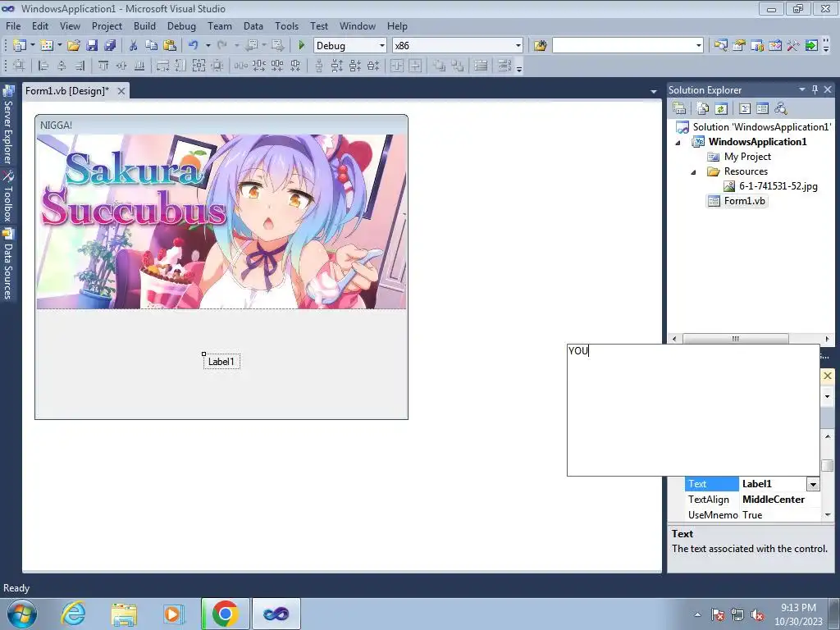This screenshot has height=630, width=840.
Task: Click the Undo arrow icon
Action: click(194, 46)
